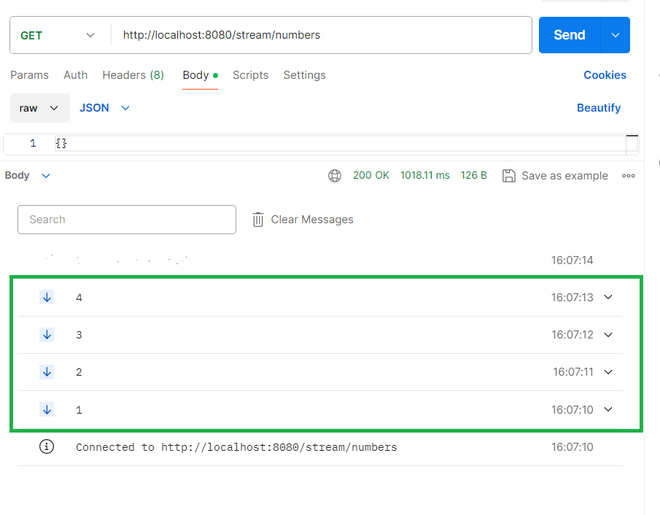
Task: Expand message 1 with its chevron
Action: pos(608,409)
